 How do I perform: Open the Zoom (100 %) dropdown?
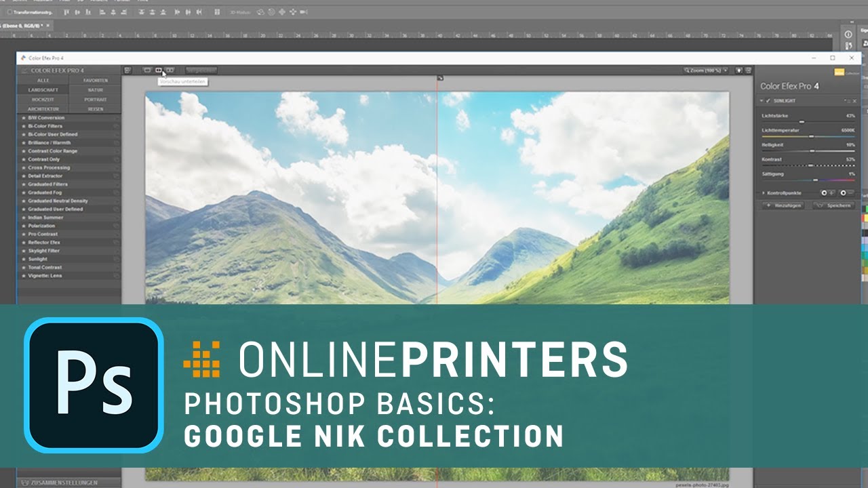click(x=707, y=70)
